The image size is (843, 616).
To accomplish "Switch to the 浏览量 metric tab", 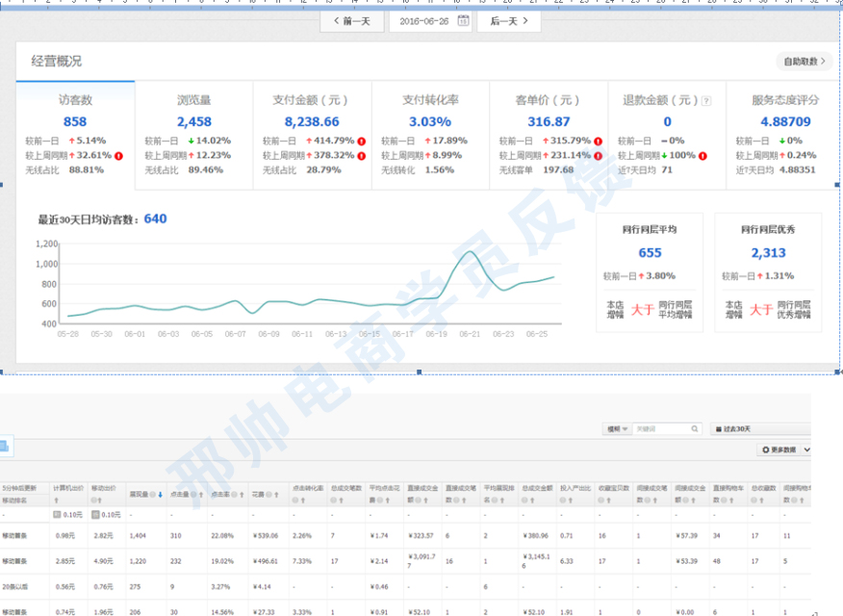I will [193, 99].
